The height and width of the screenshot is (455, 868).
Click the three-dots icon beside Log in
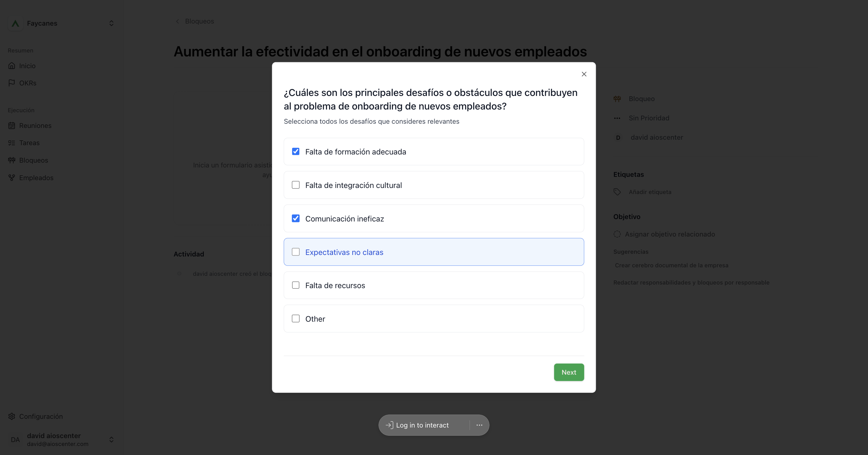(x=479, y=425)
